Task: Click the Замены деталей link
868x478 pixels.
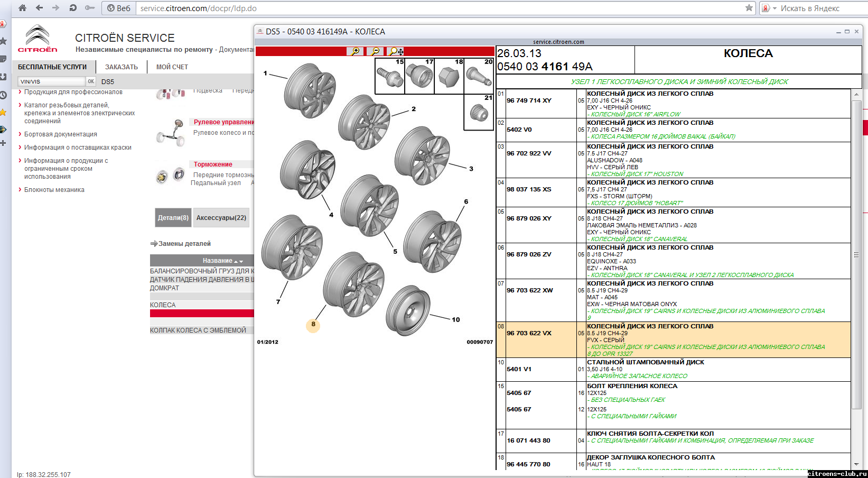Action: [x=184, y=244]
